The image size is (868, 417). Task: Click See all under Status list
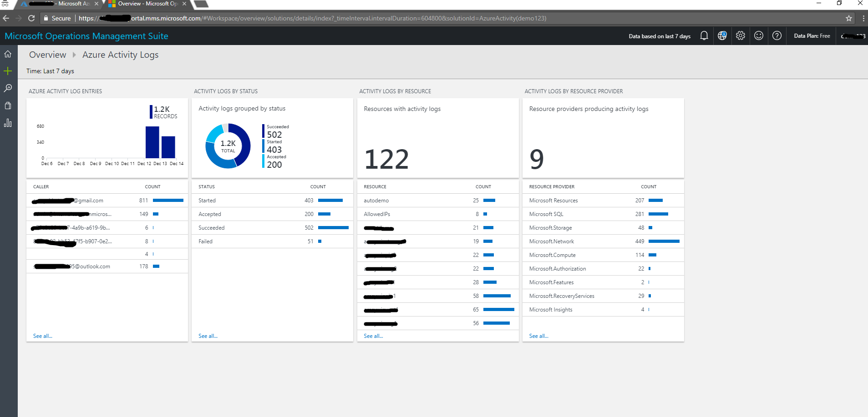[x=208, y=336]
